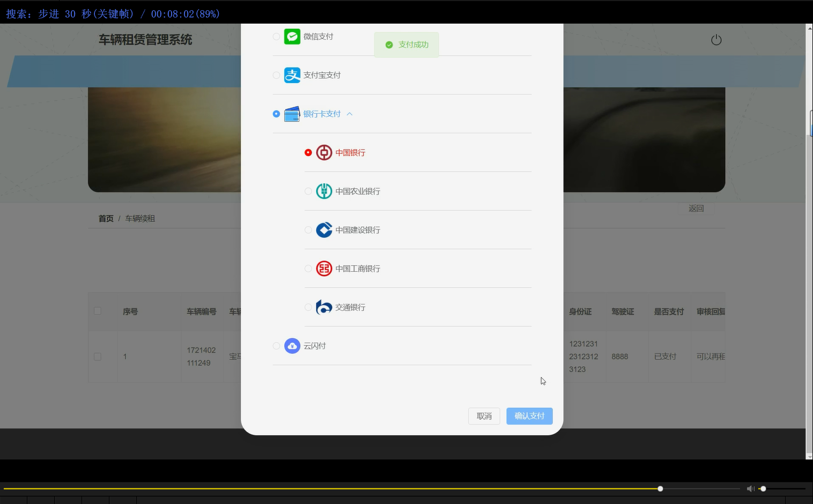The width and height of the screenshot is (813, 504).
Task: Click the UnionPay QuickPass cloud icon
Action: pos(292,346)
